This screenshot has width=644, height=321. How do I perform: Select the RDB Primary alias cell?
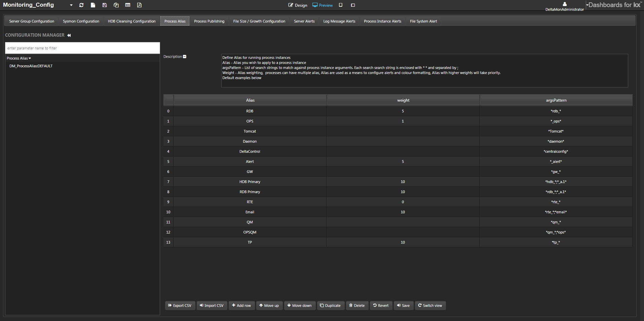coord(250,192)
